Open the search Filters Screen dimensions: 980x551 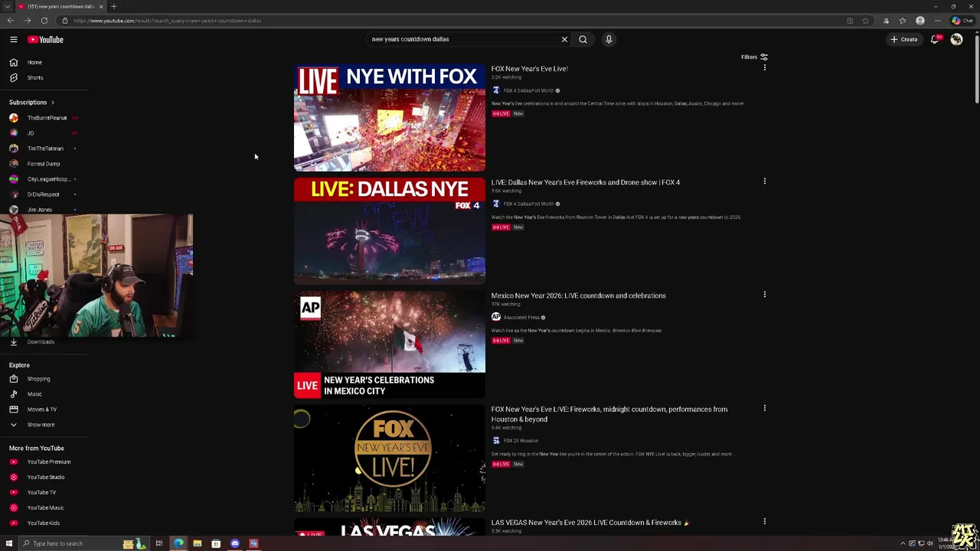click(x=754, y=57)
